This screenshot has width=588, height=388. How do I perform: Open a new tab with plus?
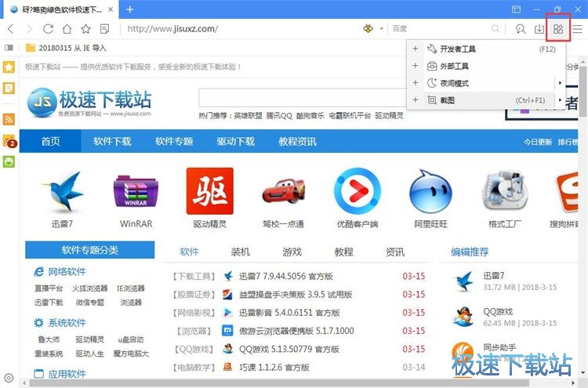(x=129, y=9)
